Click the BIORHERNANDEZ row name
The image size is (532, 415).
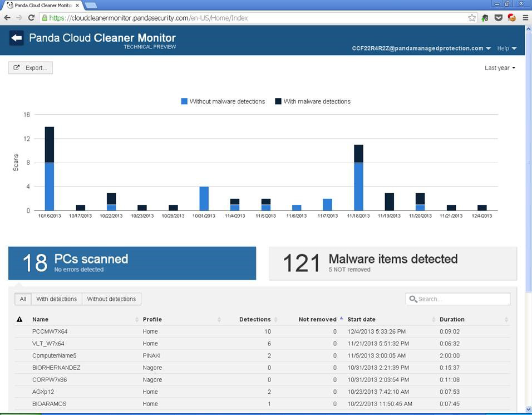click(x=56, y=368)
